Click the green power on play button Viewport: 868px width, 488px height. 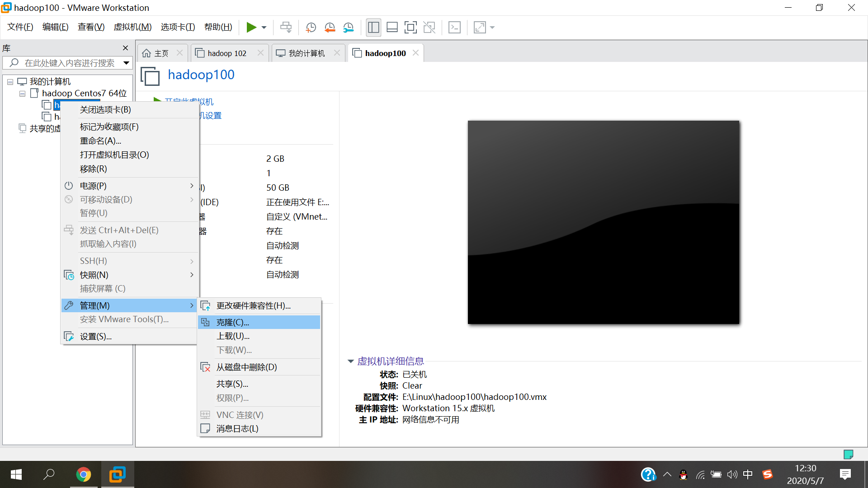pyautogui.click(x=251, y=28)
